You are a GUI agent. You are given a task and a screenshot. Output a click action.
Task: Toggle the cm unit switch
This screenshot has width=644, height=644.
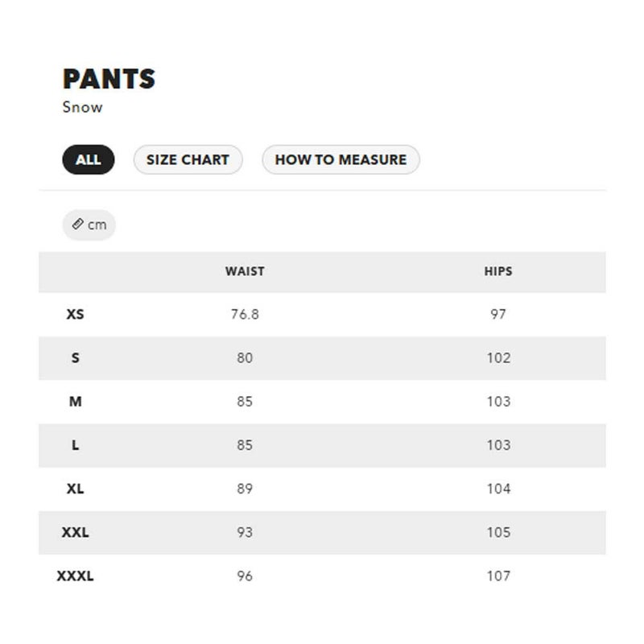[89, 225]
